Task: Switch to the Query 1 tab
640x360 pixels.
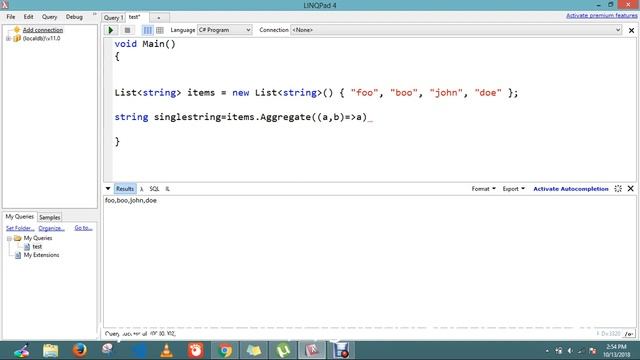Action: pos(113,18)
